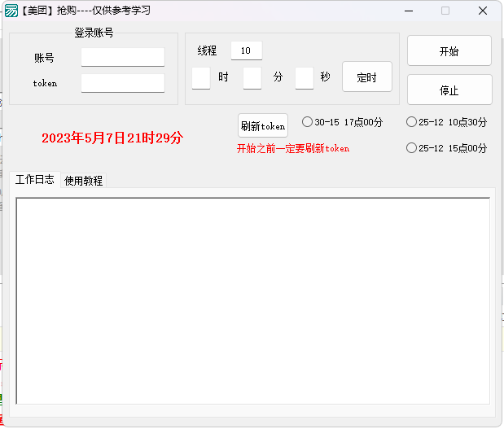The height and width of the screenshot is (429, 504).
Task: Click the 分 minute input box
Action: pyautogui.click(x=252, y=77)
